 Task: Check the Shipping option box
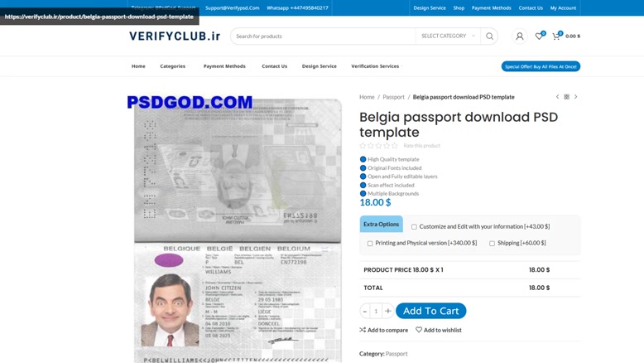point(492,244)
